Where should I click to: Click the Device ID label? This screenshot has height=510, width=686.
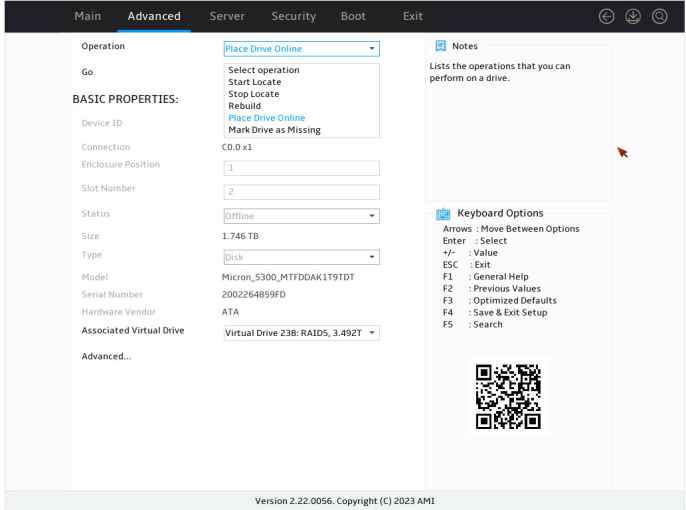coord(102,123)
